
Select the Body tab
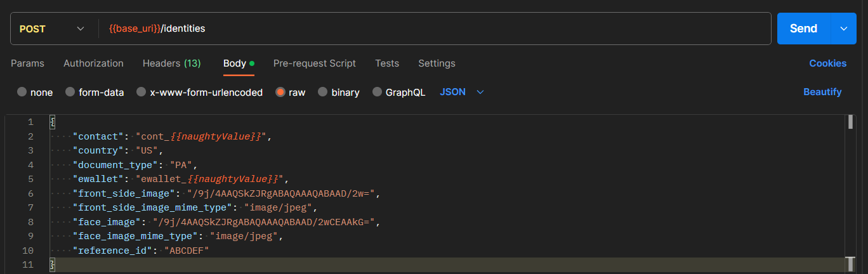coord(239,63)
